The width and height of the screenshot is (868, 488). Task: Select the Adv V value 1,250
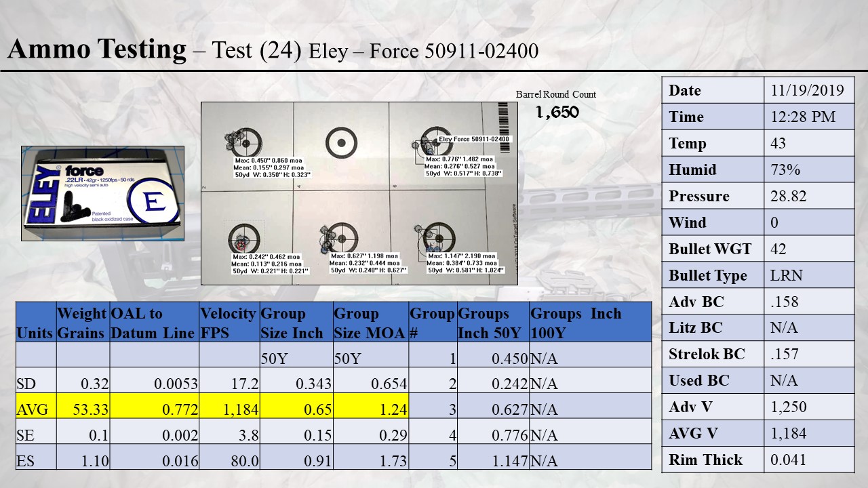[789, 407]
